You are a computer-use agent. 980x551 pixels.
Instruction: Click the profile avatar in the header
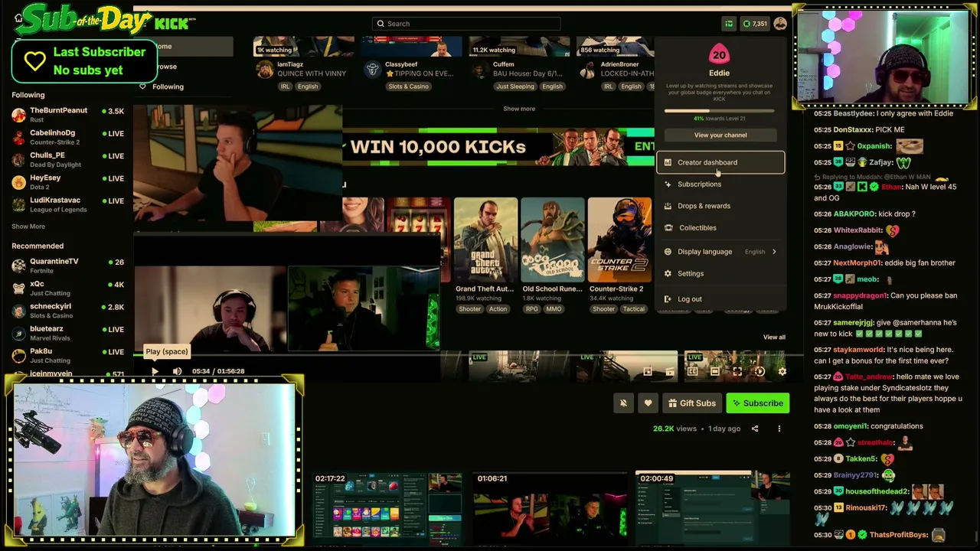point(780,24)
